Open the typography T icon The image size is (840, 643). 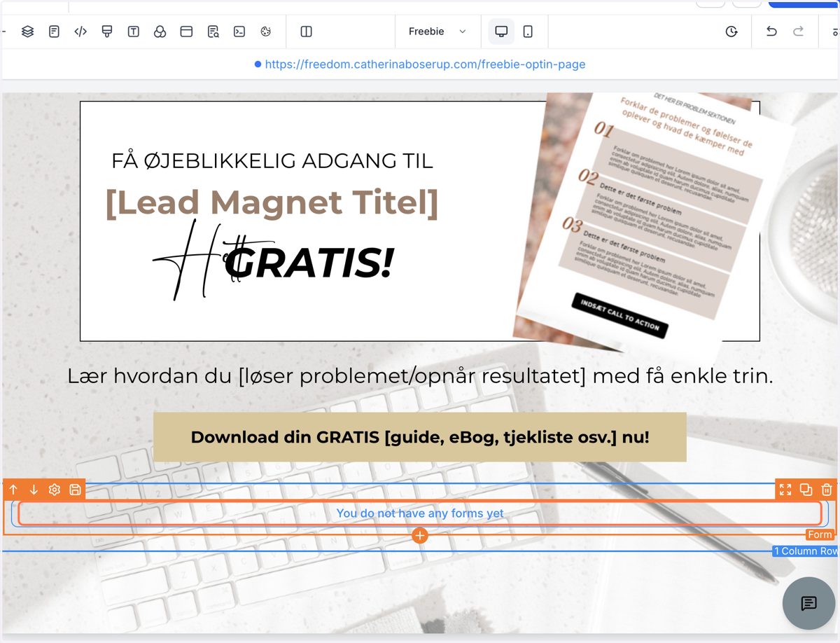point(134,32)
